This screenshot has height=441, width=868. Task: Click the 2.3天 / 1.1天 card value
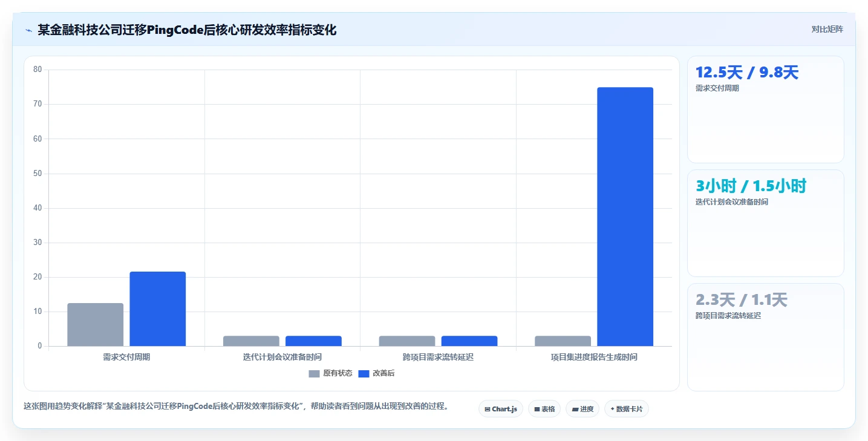(742, 300)
